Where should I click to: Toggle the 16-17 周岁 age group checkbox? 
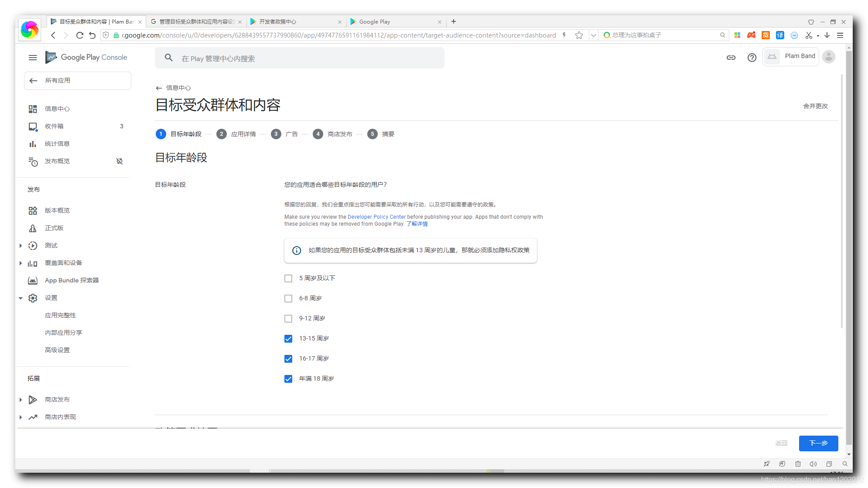click(x=288, y=358)
